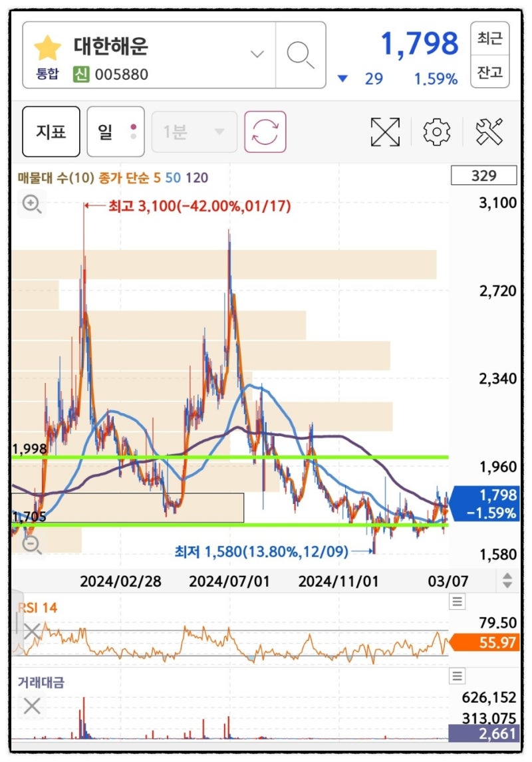Close the RSI 14 indicator panel
This screenshot has height=762, width=532.
coord(32,631)
